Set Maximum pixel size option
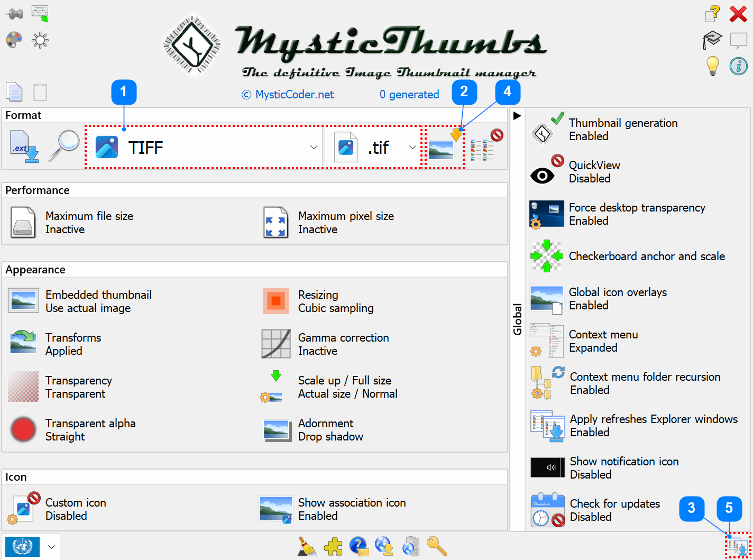The height and width of the screenshot is (560, 753). tap(328, 223)
